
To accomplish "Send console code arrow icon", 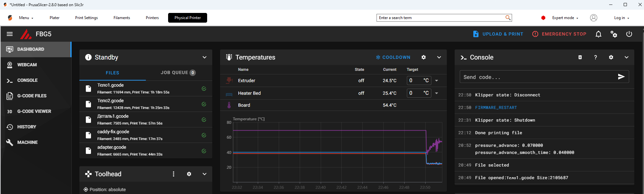I will point(621,77).
